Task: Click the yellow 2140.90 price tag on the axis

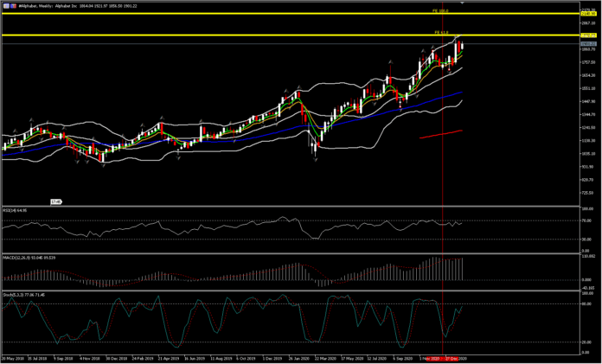Action: click(588, 14)
